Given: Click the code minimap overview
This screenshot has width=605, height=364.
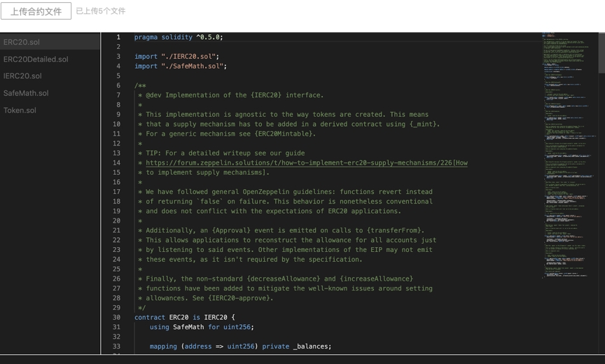Looking at the screenshot, I should (x=568, y=140).
